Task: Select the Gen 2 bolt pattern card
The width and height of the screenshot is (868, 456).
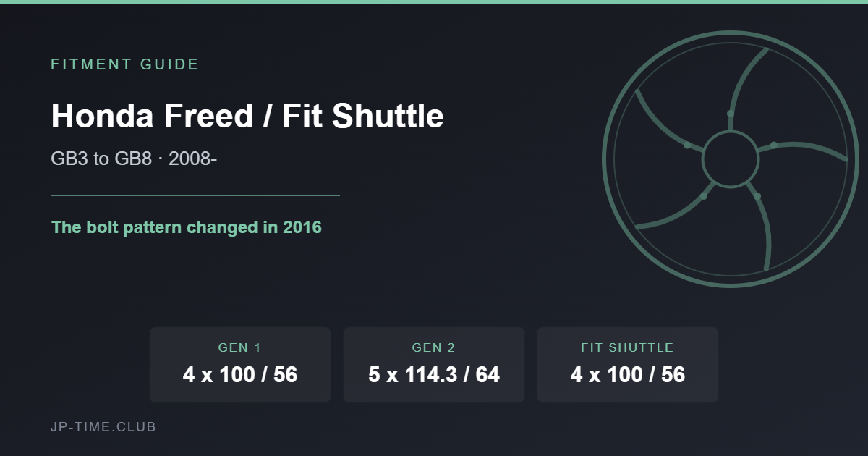Action: (434, 365)
